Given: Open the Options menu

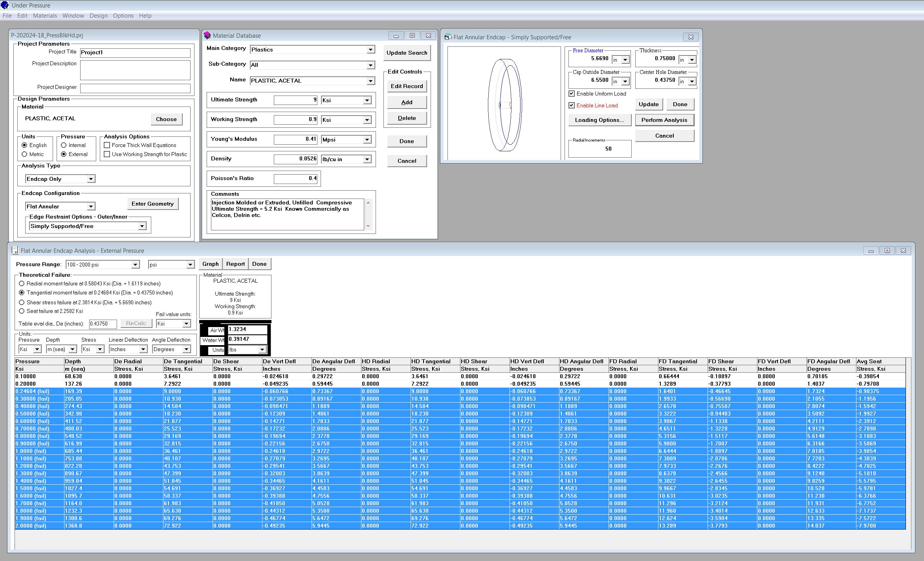Looking at the screenshot, I should click(123, 16).
